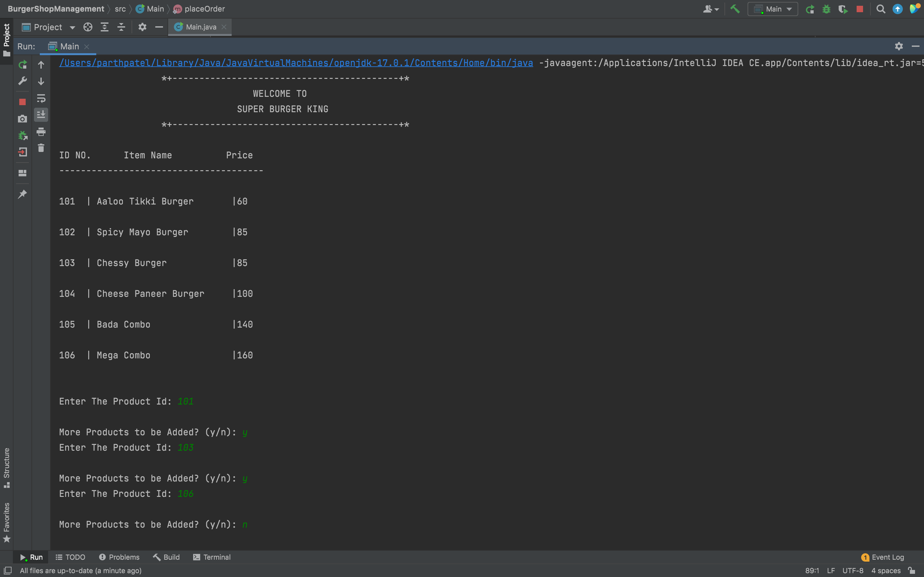Screen dimensions: 924x577
Task: Open the user account dropdown
Action: click(x=711, y=9)
